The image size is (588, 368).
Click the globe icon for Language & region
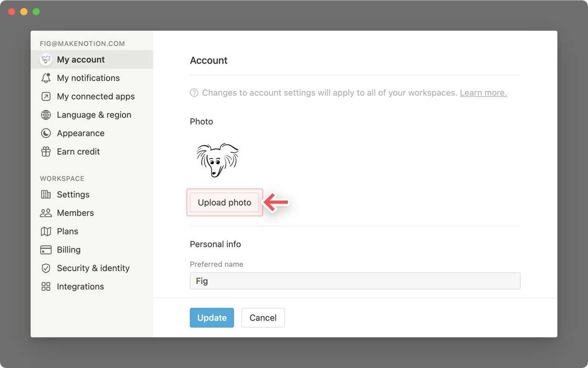(x=46, y=115)
